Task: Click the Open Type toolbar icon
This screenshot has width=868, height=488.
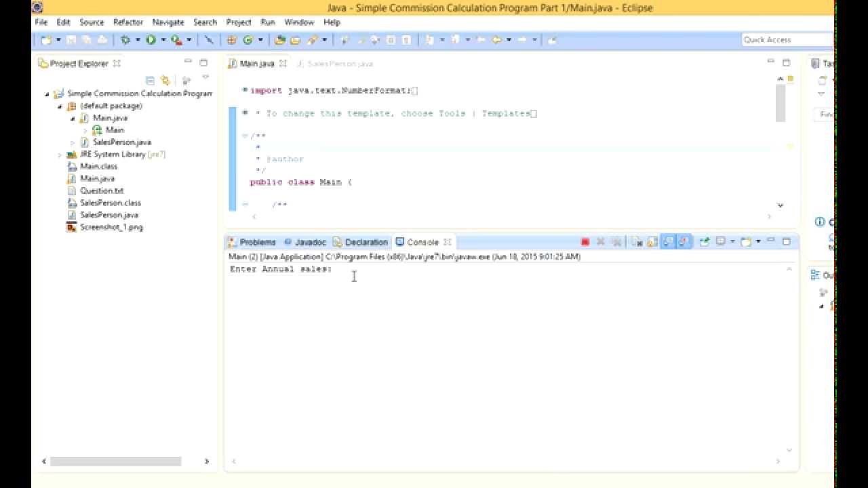Action: pyautogui.click(x=279, y=40)
